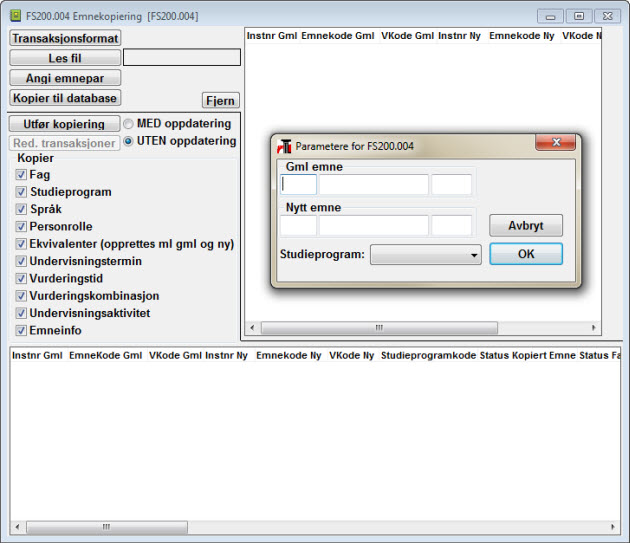
Task: Click the Parametere dialog title icon
Action: click(x=284, y=146)
